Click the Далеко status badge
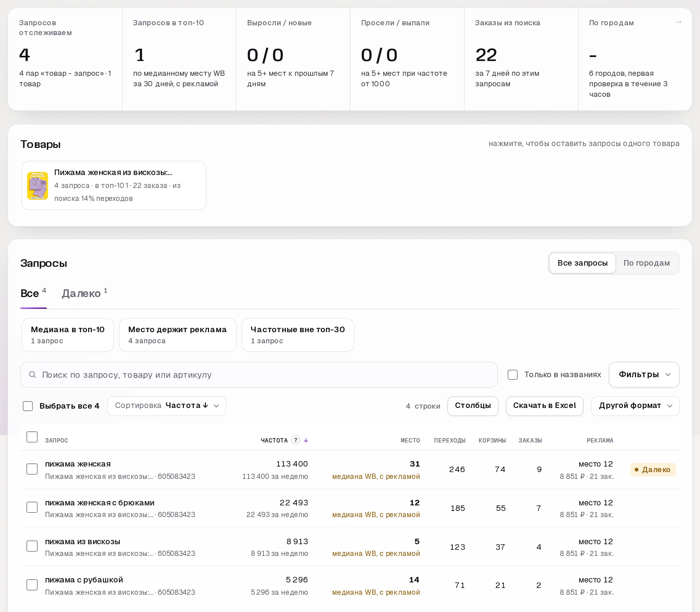 (x=653, y=470)
